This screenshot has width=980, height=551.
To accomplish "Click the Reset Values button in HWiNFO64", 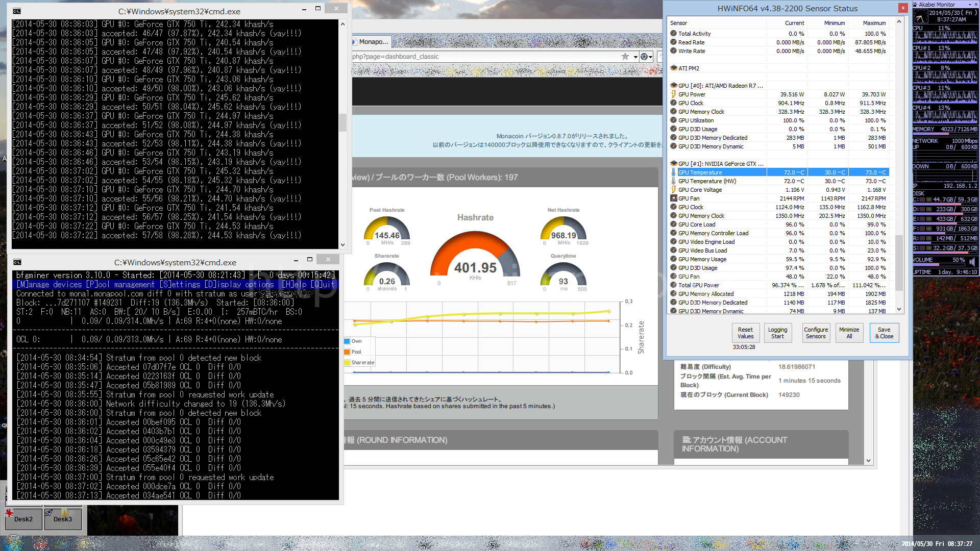I will click(x=745, y=333).
